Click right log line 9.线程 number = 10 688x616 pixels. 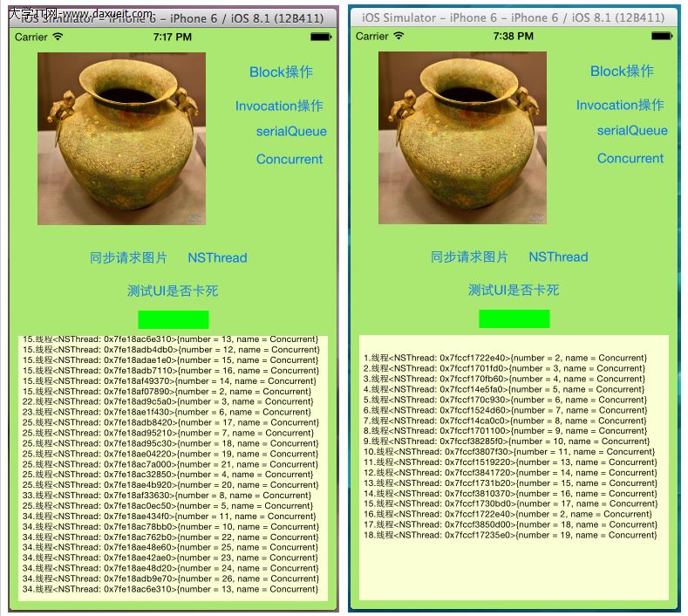point(507,441)
